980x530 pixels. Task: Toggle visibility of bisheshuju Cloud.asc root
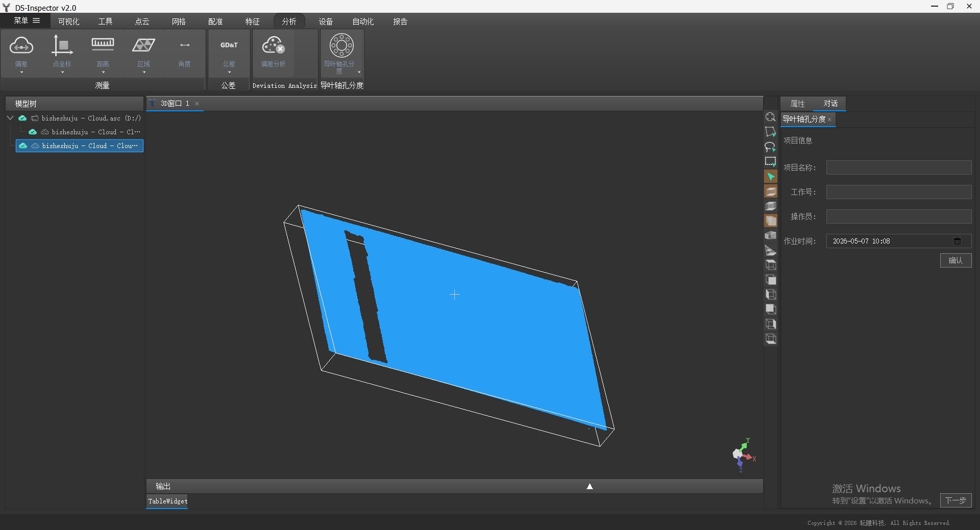[22, 118]
